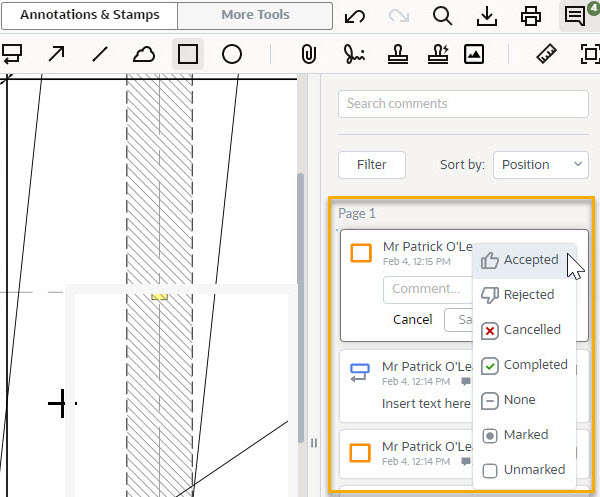
Task: Click the Print icon
Action: pyautogui.click(x=531, y=16)
